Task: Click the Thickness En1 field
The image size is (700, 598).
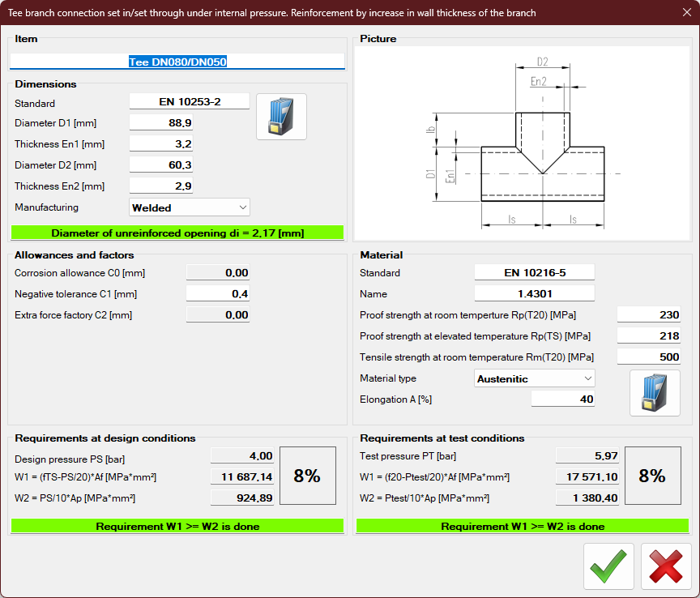Action: [161, 144]
